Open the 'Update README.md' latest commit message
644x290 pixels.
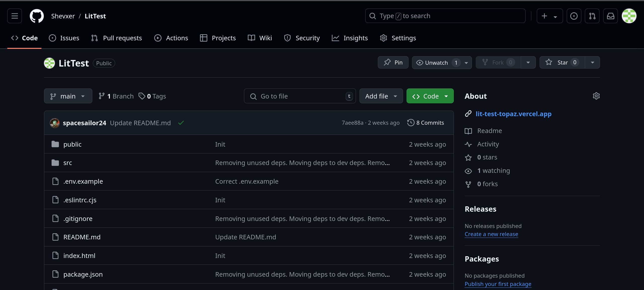(x=140, y=123)
